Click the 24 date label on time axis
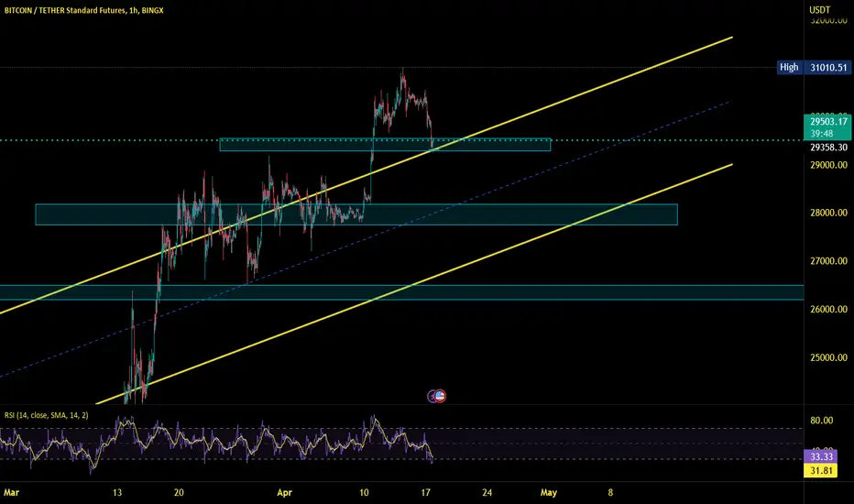The image size is (854, 504). (x=487, y=493)
